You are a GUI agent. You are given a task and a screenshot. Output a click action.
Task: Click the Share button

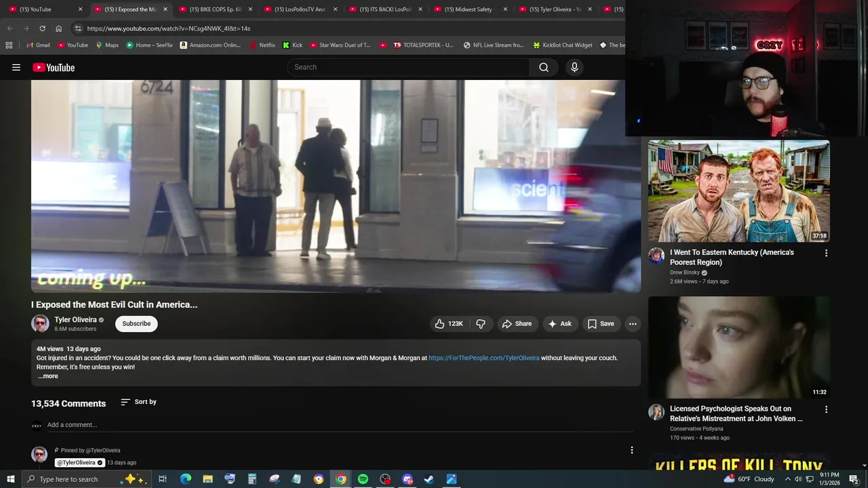(x=517, y=324)
